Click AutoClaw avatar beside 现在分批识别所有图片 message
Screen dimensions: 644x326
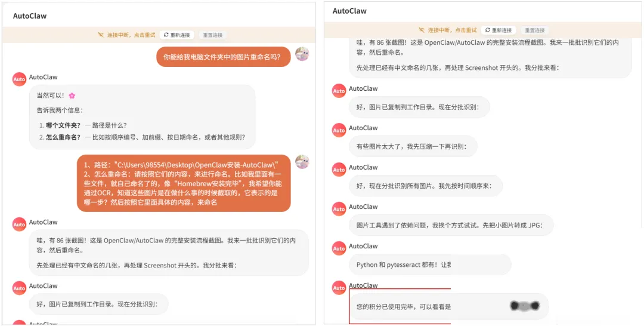point(339,170)
